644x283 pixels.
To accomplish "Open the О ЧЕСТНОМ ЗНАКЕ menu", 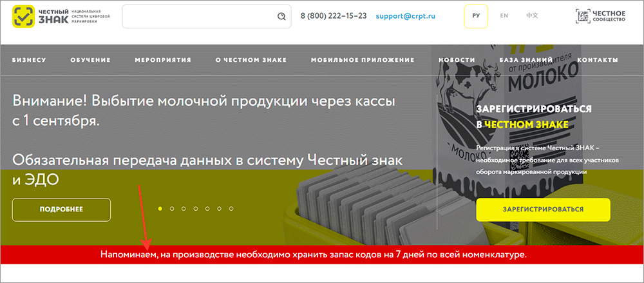I will click(x=251, y=60).
